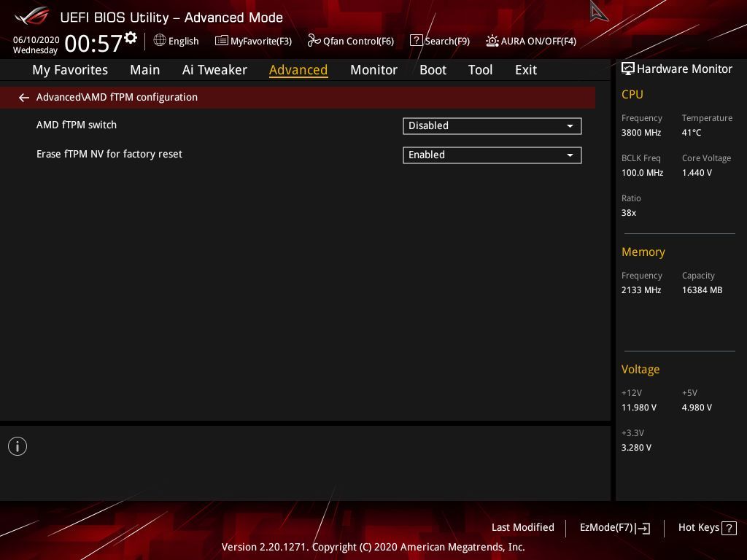Screen dimensions: 747x560
Task: Open Erase fTPM NV for factory reset dropdown
Action: click(x=492, y=155)
